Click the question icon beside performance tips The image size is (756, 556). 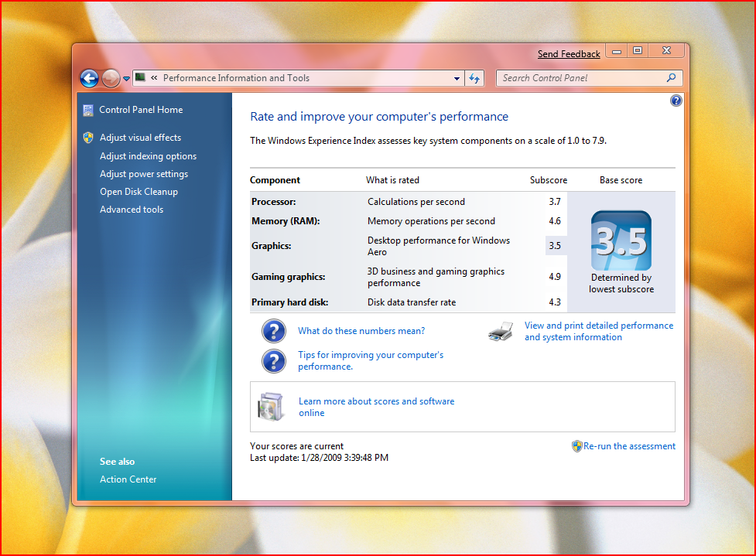coord(274,361)
